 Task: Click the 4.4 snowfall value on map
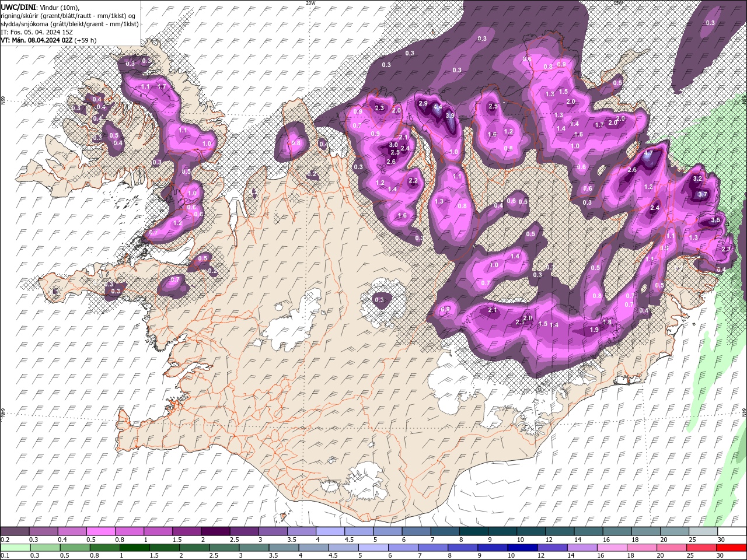(x=438, y=107)
